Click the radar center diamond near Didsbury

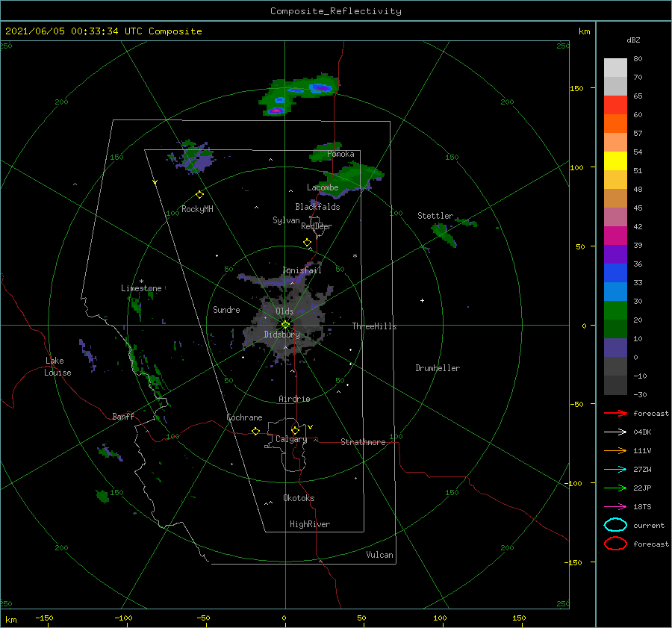[x=285, y=325]
